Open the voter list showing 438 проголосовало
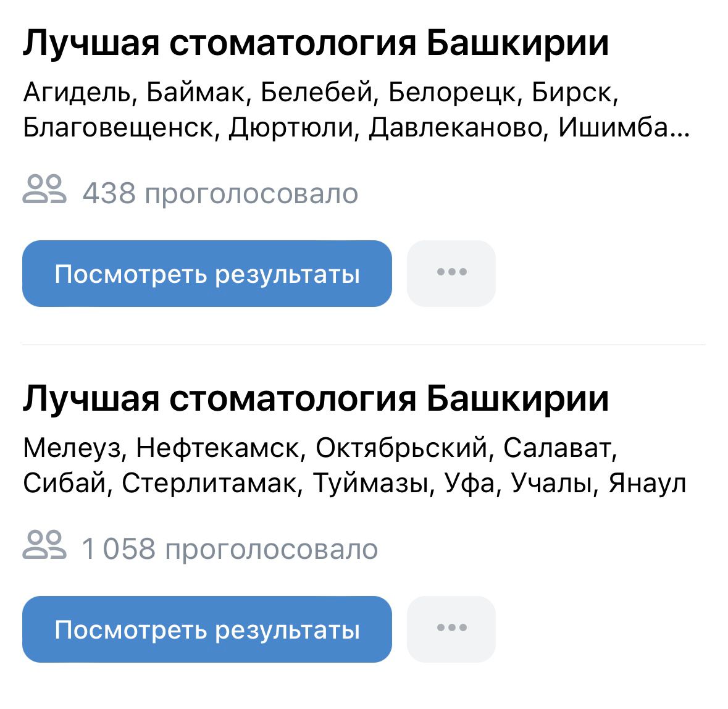Screen dimensions: 728x709 (220, 193)
